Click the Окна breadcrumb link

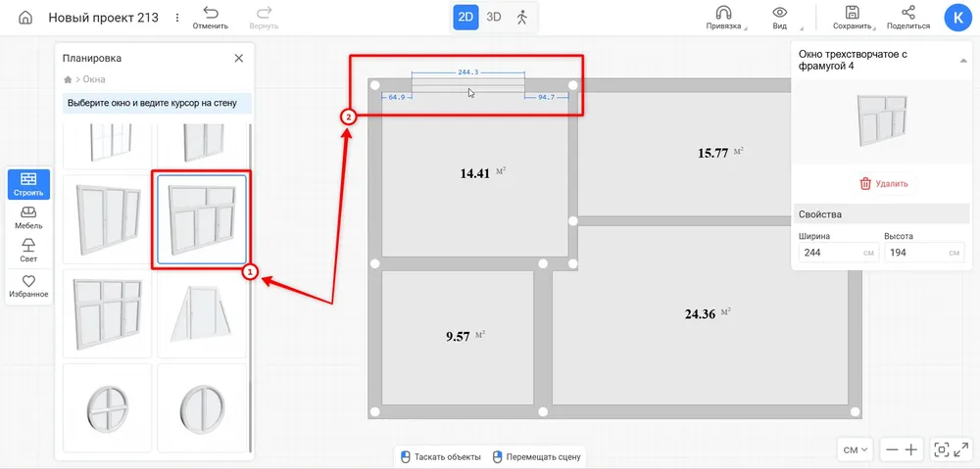(x=94, y=79)
